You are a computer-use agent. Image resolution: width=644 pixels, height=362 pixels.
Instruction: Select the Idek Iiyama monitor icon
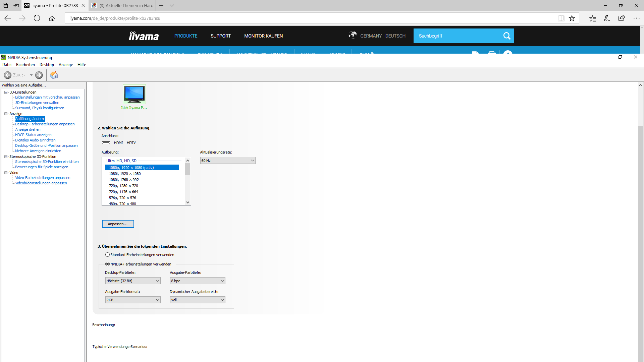click(x=134, y=94)
